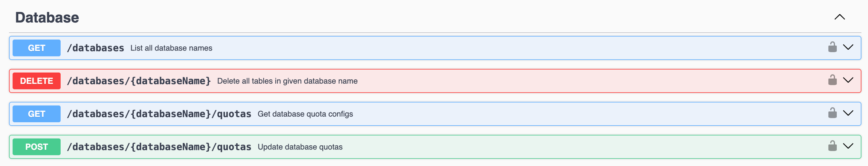Click lock icon on POST quotas row
This screenshot has height=166, width=868.
coord(832,146)
